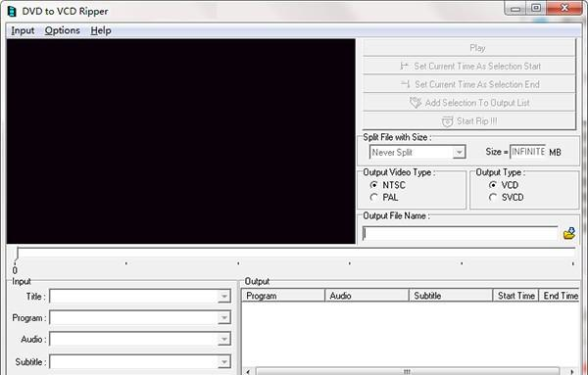588x375 pixels.
Task: Click the Audio column header
Action: [367, 296]
